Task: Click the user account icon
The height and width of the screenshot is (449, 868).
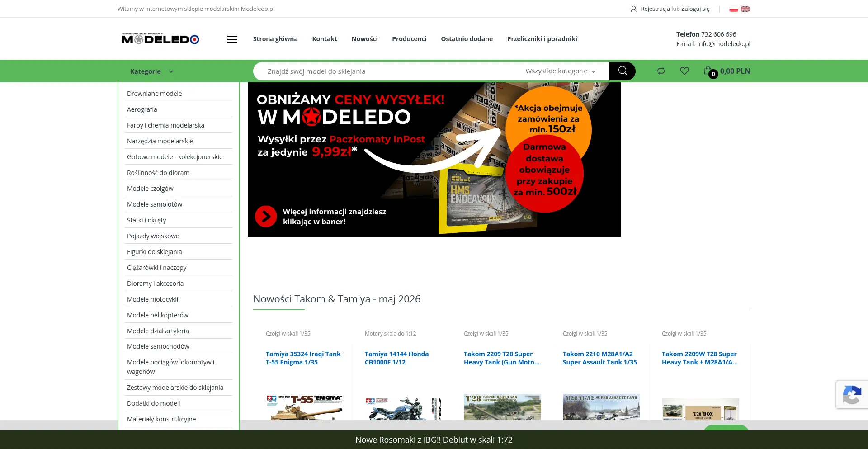Action: [x=633, y=9]
